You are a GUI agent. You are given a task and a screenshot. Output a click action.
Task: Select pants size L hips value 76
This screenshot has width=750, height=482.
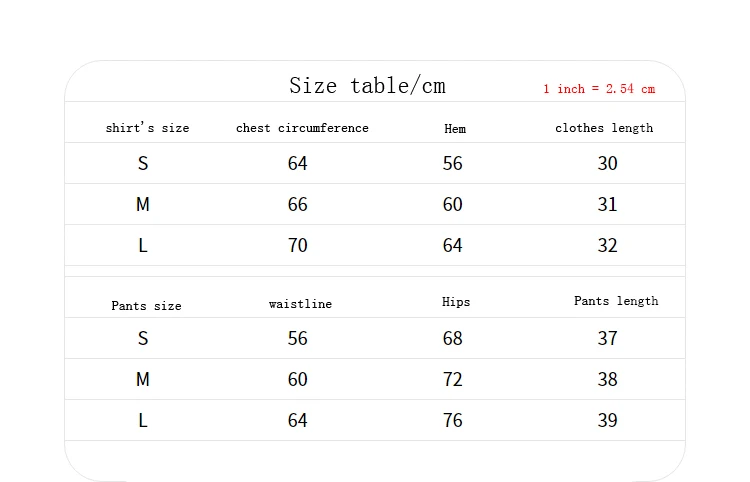453,421
